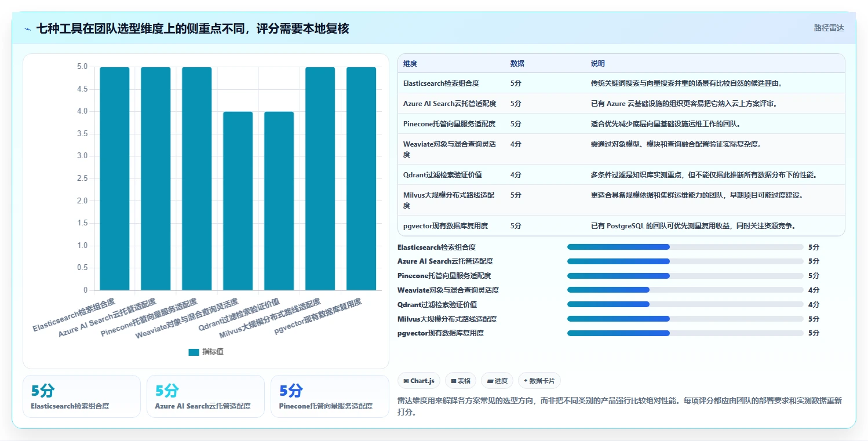This screenshot has width=868, height=441.
Task: Click the 5分 value after Milvus progress bar
Action: tap(814, 319)
